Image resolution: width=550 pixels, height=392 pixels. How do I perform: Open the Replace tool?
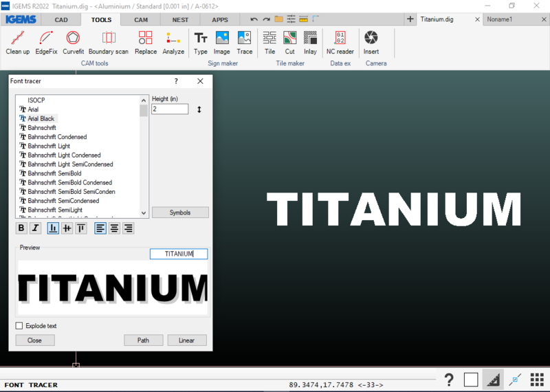(146, 43)
